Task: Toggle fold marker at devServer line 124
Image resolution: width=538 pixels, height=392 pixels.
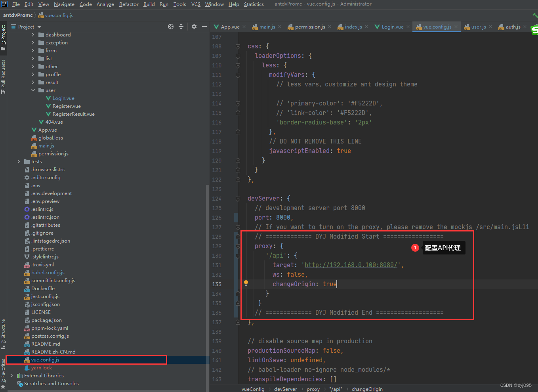Action: click(x=238, y=199)
